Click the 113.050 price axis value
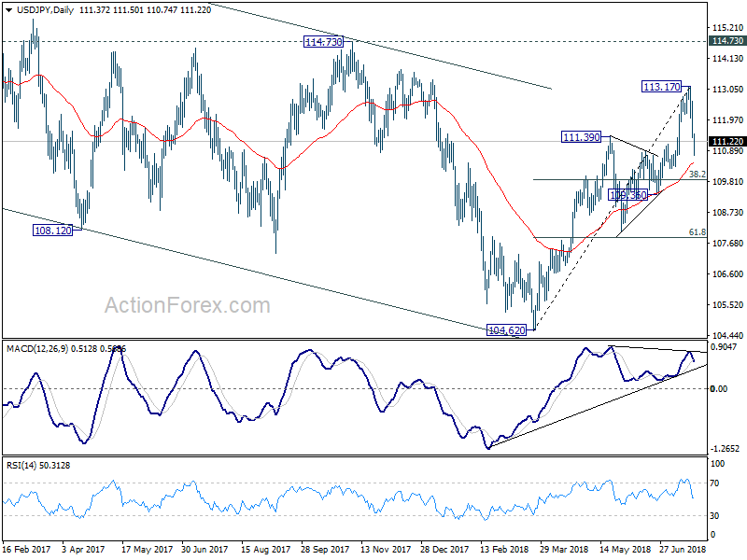 coord(727,89)
